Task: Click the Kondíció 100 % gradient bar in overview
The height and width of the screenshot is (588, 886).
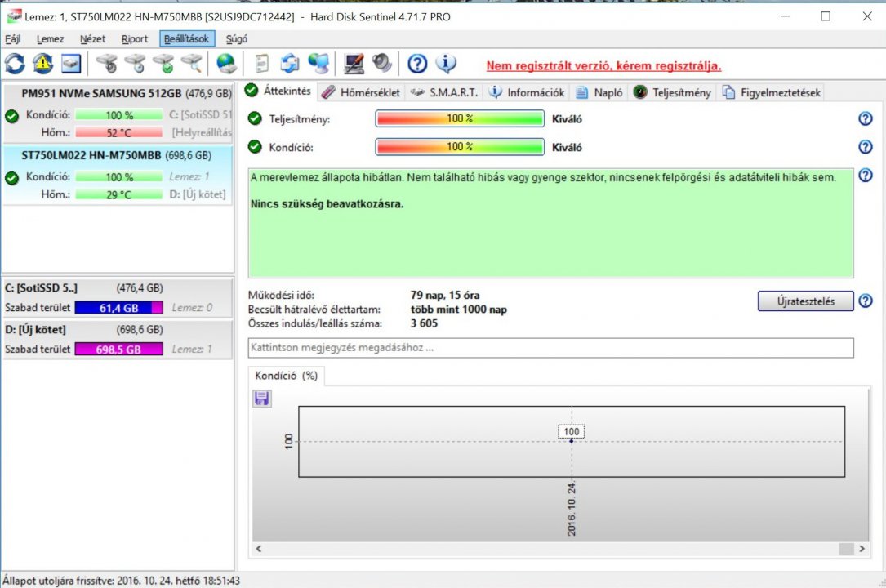Action: pos(460,147)
